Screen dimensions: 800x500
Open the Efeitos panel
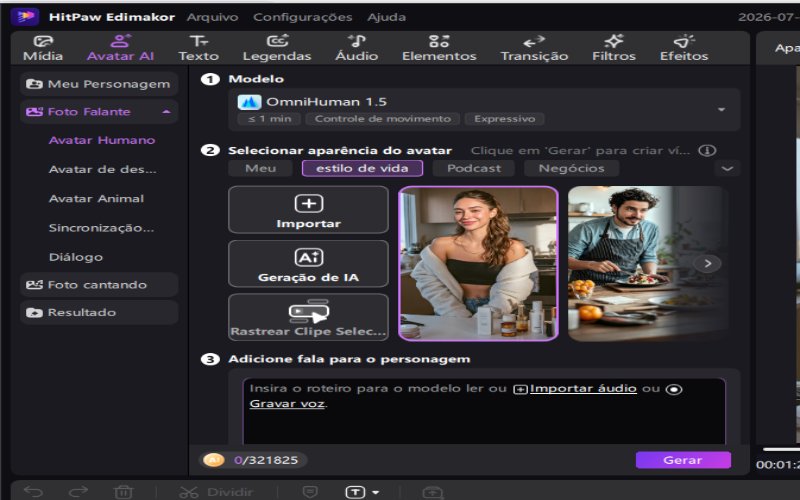[x=684, y=48]
